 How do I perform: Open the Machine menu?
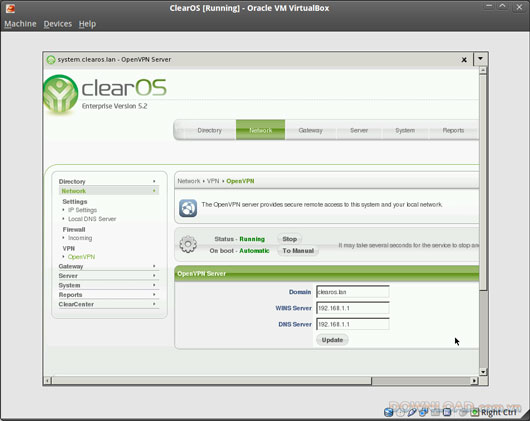pos(20,24)
